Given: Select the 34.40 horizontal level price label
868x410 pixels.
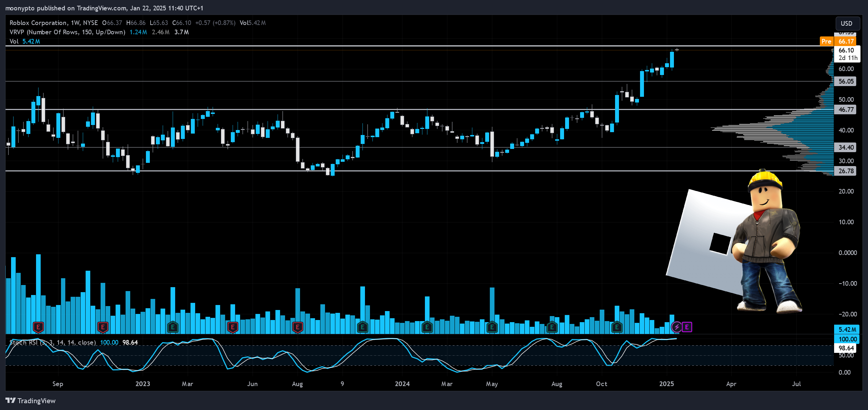Looking at the screenshot, I should (846, 147).
